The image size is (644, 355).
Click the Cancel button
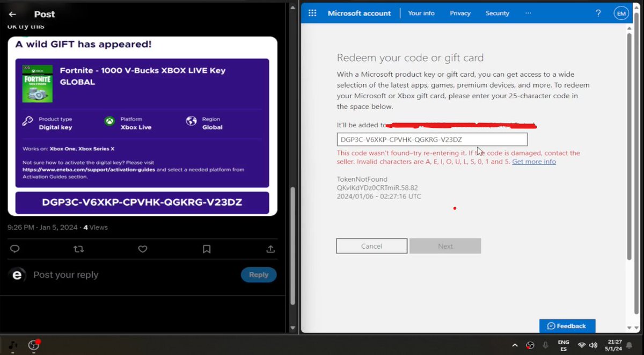pyautogui.click(x=371, y=246)
